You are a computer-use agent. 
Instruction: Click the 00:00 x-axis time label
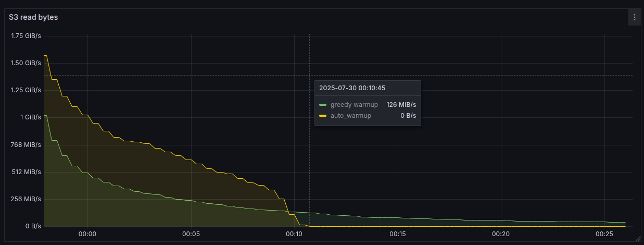[x=87, y=234]
